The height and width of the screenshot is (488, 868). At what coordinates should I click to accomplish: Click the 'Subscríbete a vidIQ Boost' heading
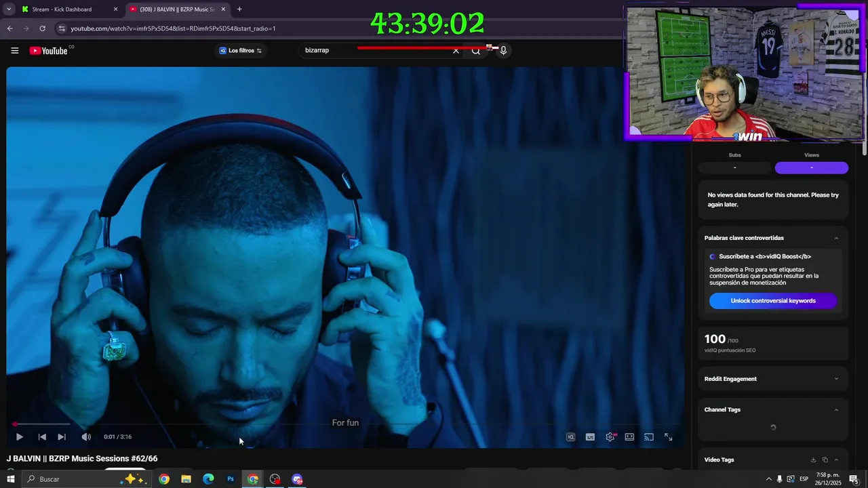[x=765, y=257]
